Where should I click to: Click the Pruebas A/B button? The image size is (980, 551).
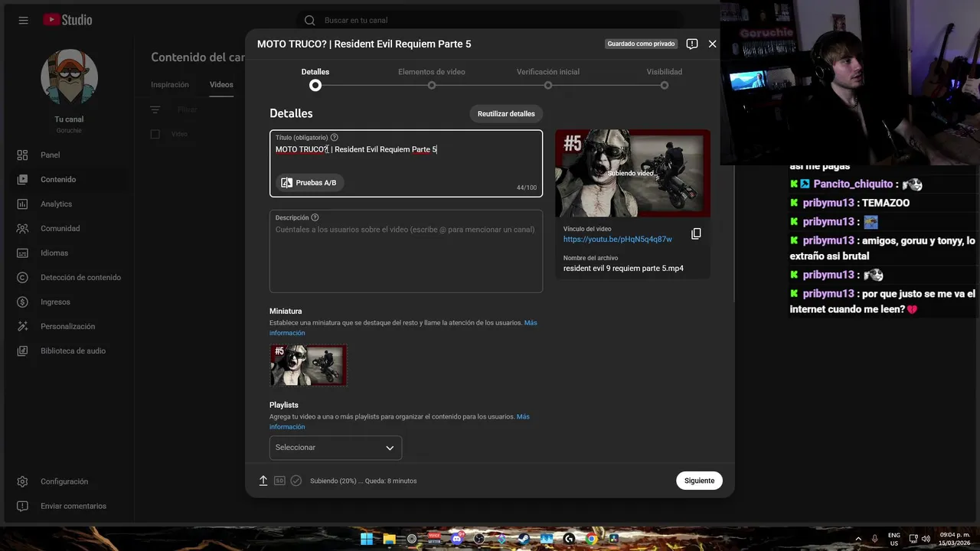pos(309,183)
